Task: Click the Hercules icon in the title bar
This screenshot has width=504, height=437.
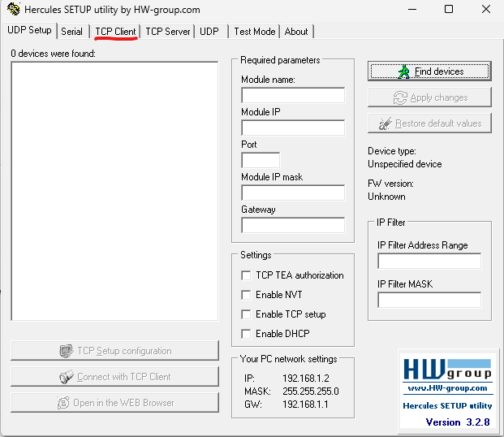Action: pyautogui.click(x=13, y=9)
